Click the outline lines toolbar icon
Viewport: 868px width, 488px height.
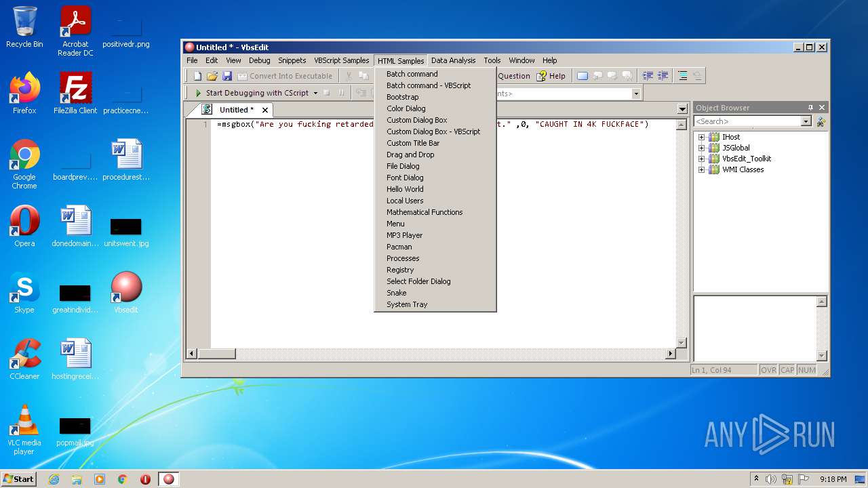point(682,76)
